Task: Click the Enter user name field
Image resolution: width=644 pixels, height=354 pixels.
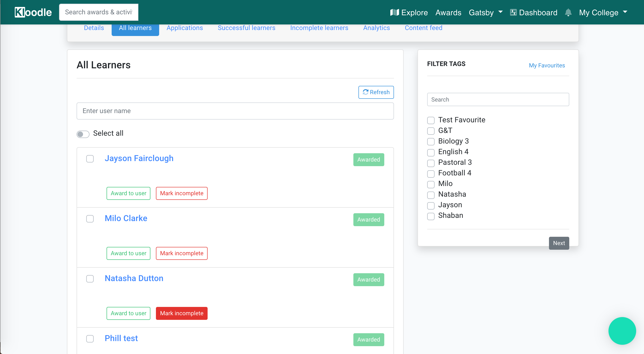Action: pos(235,111)
